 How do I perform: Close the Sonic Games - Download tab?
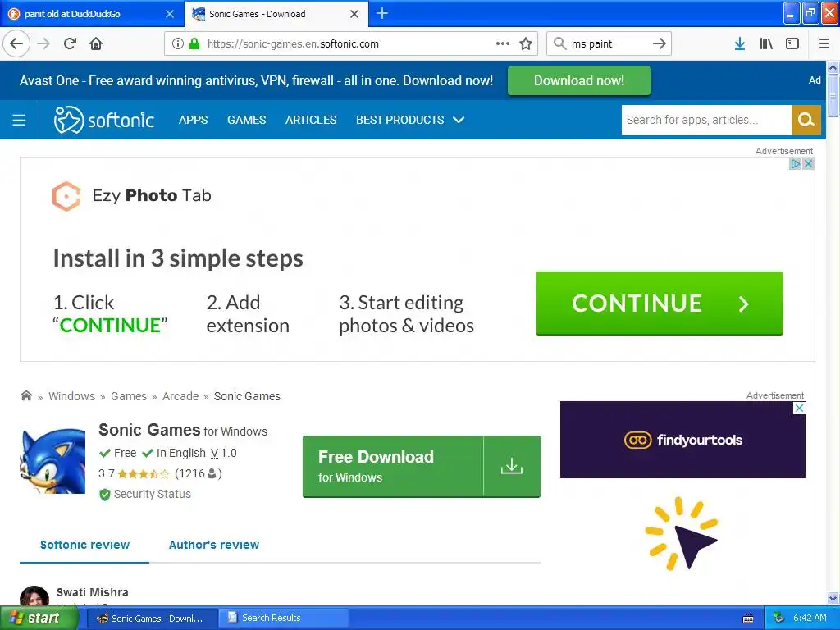click(354, 14)
